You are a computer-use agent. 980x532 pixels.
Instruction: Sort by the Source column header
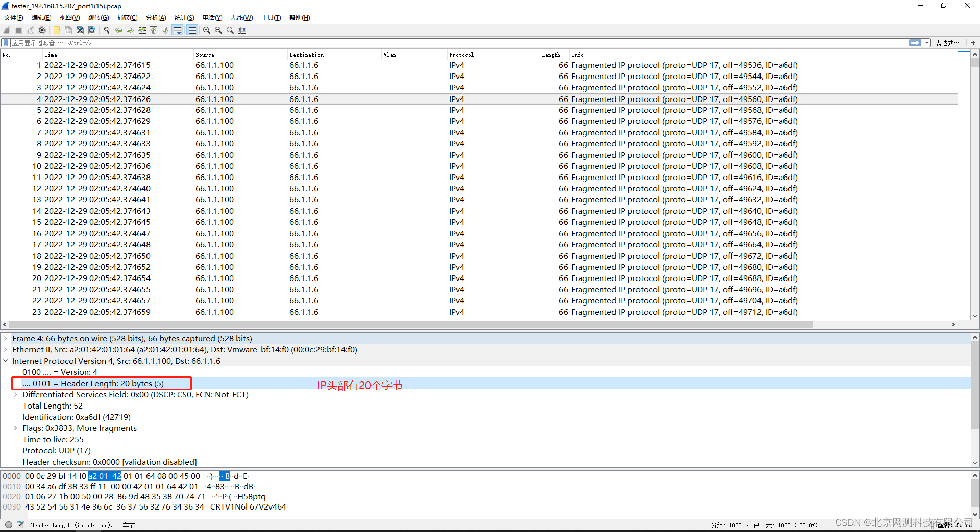click(240, 55)
